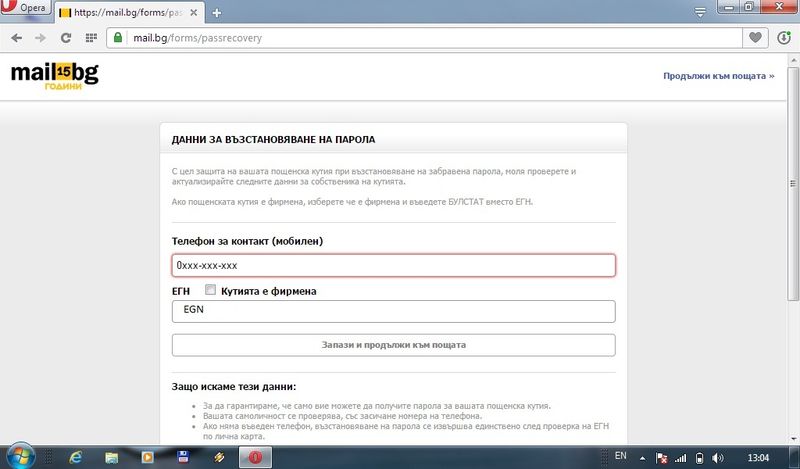Click the browser forward arrow
The image size is (800, 469).
[39, 37]
